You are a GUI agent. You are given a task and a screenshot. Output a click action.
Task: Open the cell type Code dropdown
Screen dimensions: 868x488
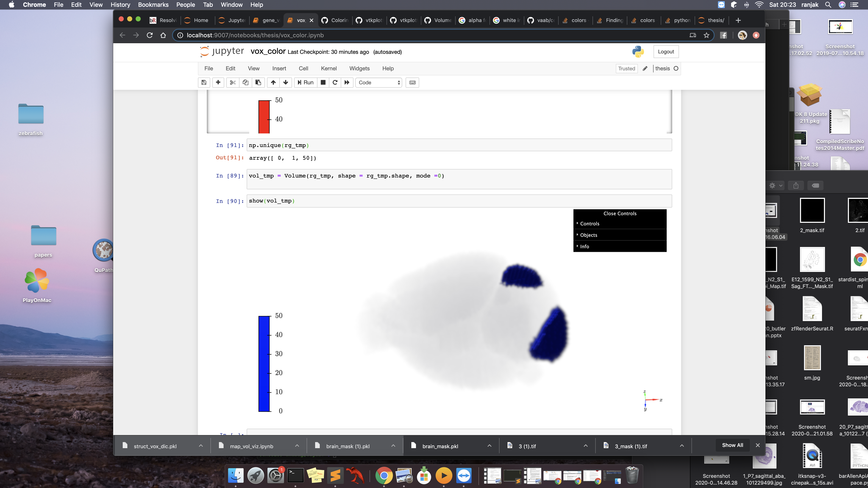(x=379, y=83)
